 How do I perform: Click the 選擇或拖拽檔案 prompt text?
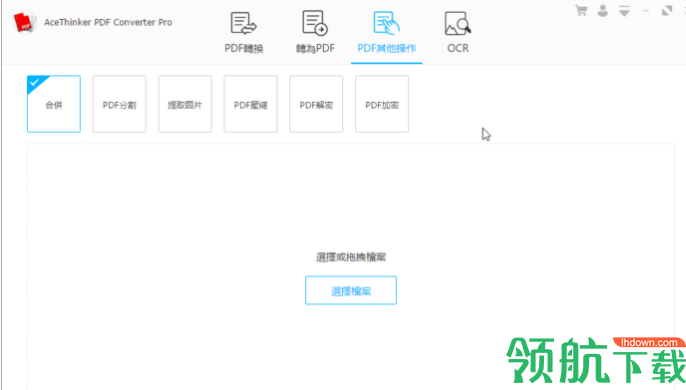[351, 257]
